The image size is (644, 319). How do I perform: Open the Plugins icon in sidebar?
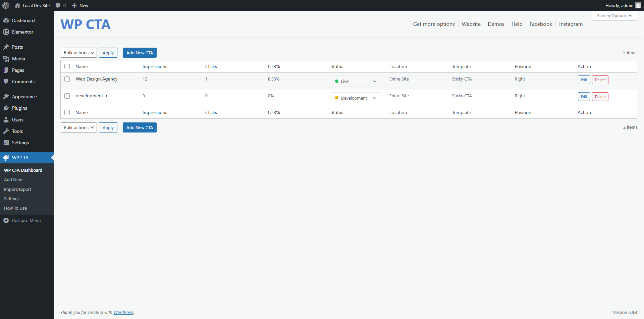[x=6, y=108]
